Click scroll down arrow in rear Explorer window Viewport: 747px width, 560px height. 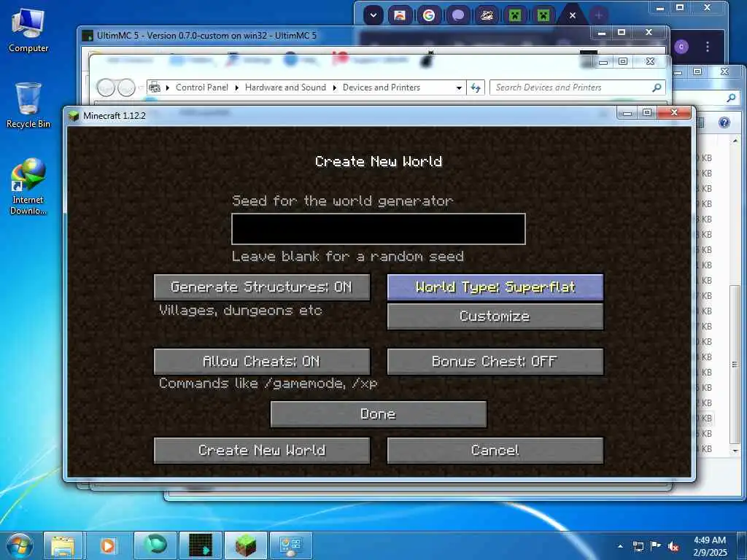pyautogui.click(x=735, y=451)
